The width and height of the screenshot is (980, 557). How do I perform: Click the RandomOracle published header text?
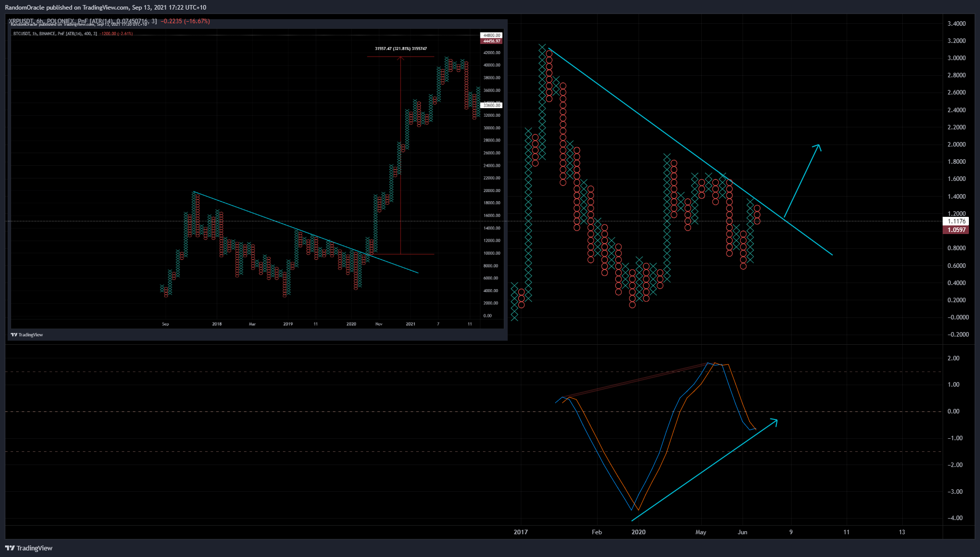pyautogui.click(x=106, y=7)
